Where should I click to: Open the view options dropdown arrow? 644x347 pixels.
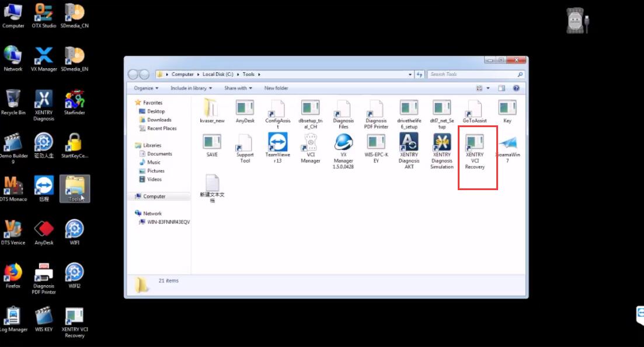(x=488, y=88)
